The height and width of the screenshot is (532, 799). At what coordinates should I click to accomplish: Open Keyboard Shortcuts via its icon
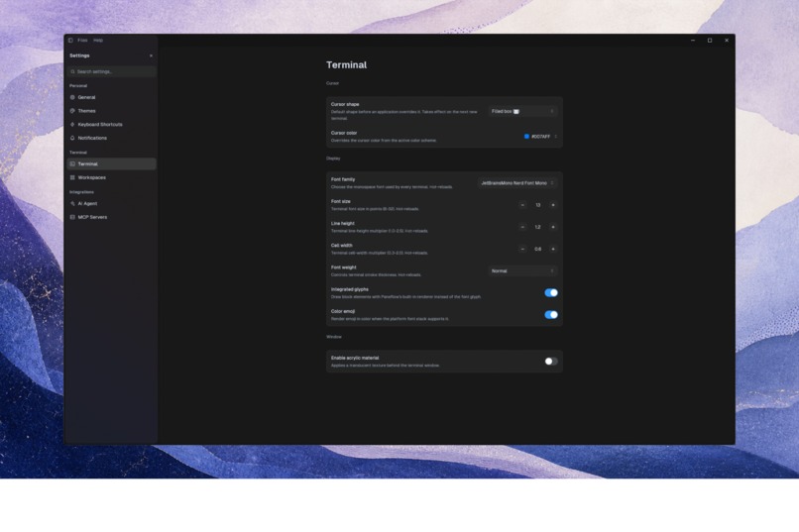point(72,124)
